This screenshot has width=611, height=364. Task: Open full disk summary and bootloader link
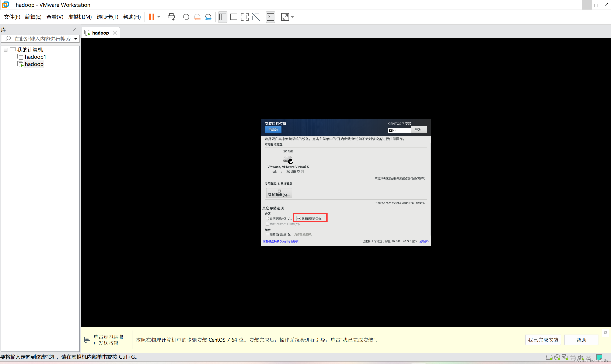tap(282, 241)
